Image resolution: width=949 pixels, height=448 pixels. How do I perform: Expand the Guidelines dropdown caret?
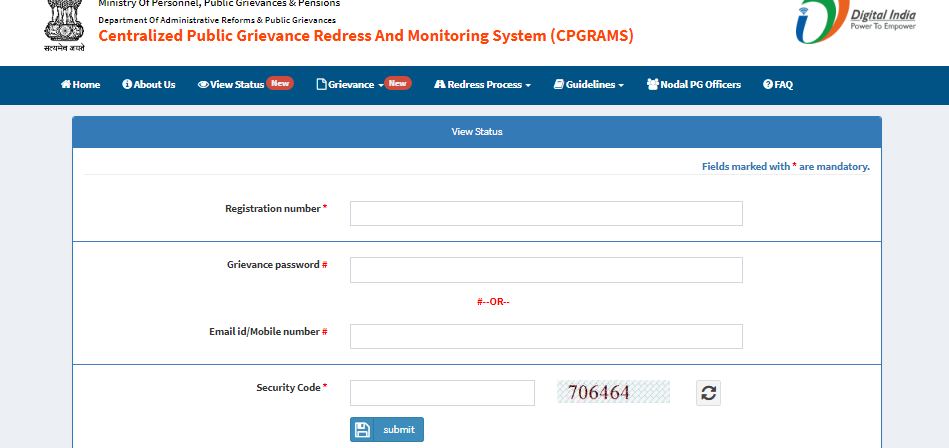pos(621,86)
